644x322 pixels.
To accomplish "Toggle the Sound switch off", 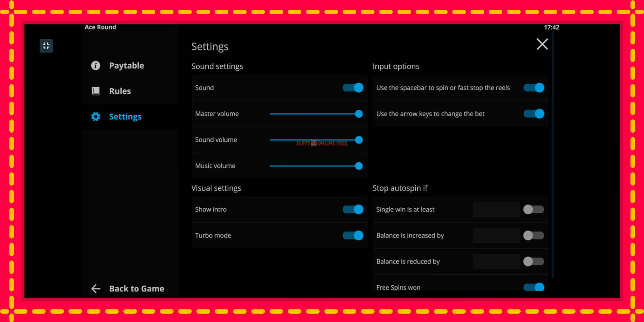I will tap(353, 88).
